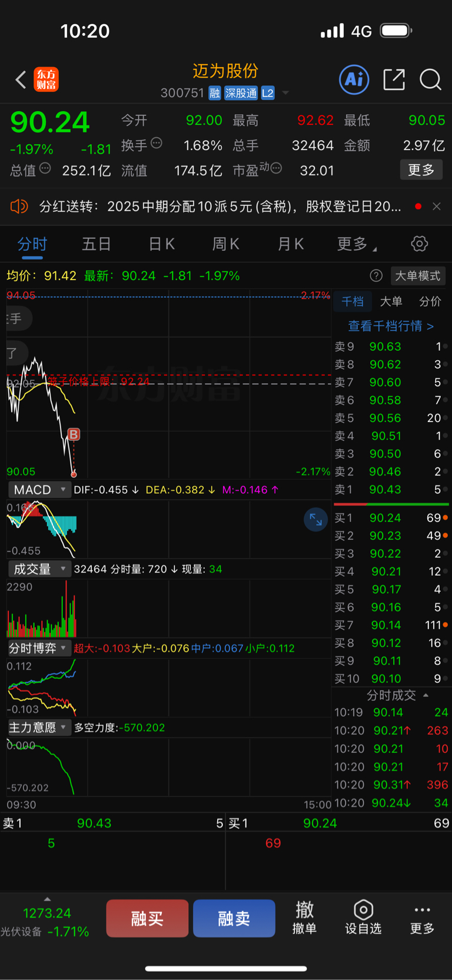Open chart settings gear icon
Image resolution: width=452 pixels, height=980 pixels.
tap(420, 244)
